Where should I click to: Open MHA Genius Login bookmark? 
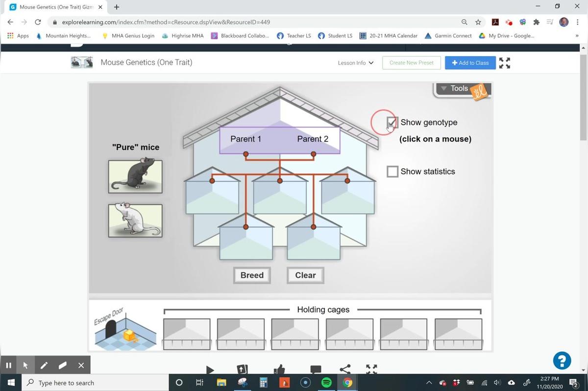point(128,36)
